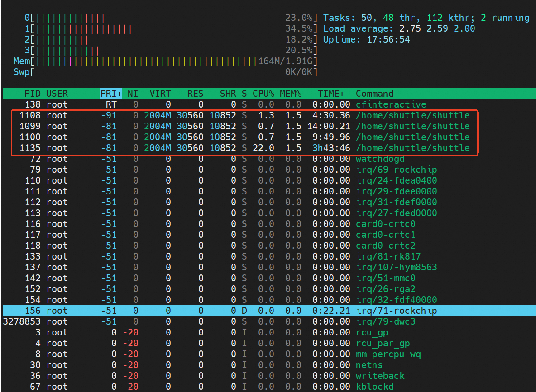The height and width of the screenshot is (392, 536).
Task: Click the Swp meter showing 0K/0K
Action: (x=165, y=72)
